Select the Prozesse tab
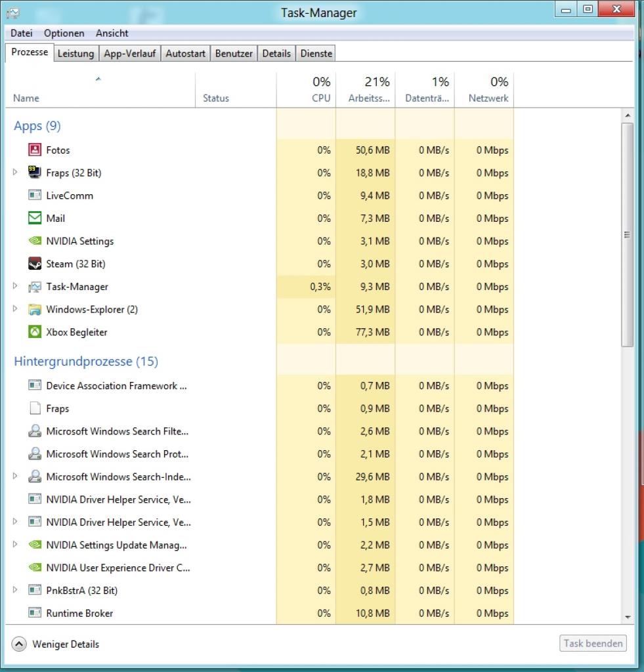This screenshot has height=672, width=644. [x=30, y=52]
